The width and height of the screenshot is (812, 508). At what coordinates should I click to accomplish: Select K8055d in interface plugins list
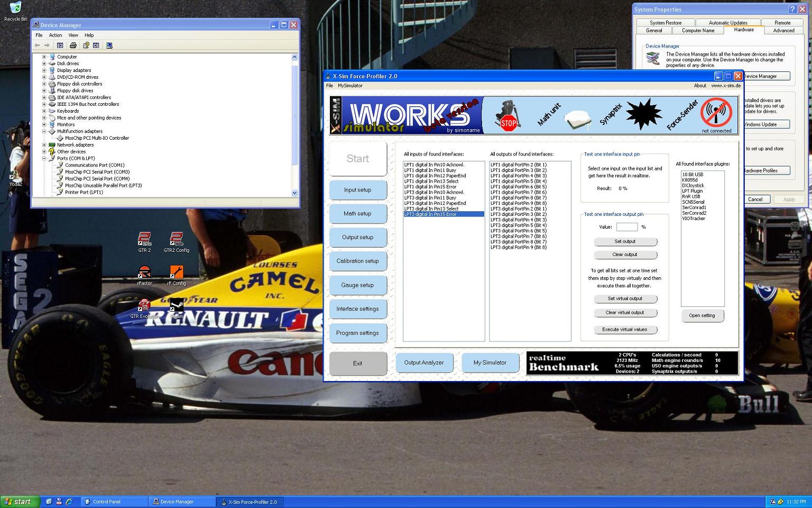[x=690, y=180]
